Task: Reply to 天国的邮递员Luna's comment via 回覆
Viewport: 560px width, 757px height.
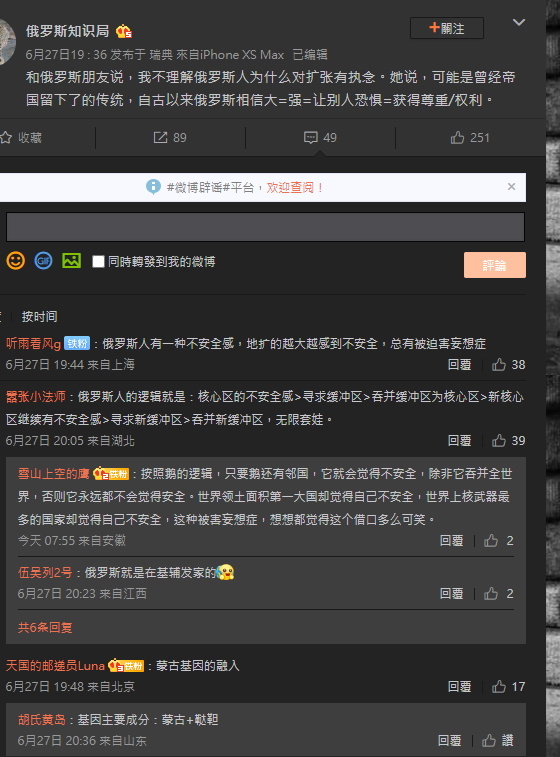Action: [459, 687]
